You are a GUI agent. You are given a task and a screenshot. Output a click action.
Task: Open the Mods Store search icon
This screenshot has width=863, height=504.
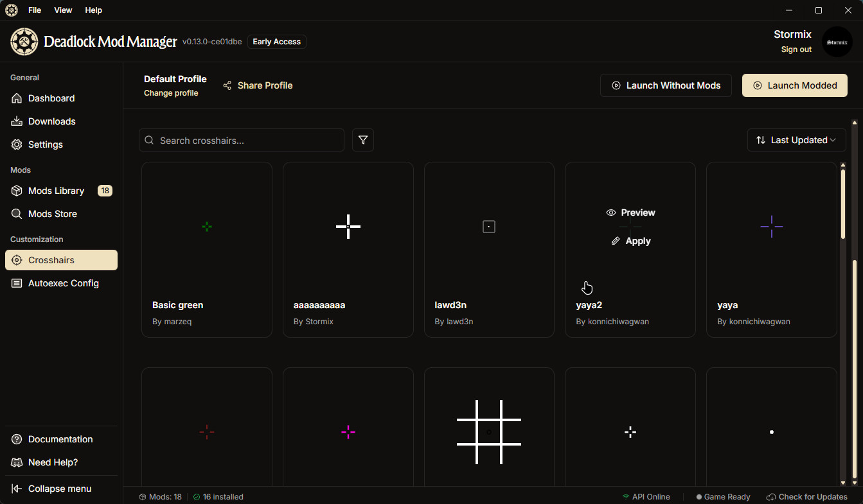point(17,214)
